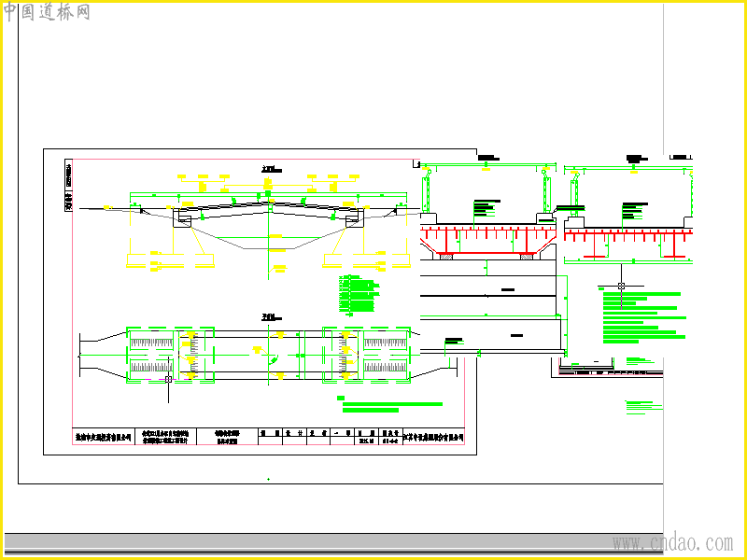Pick the green notes paragraph under the right cross-section
This screenshot has width=747, height=560.
click(x=644, y=317)
